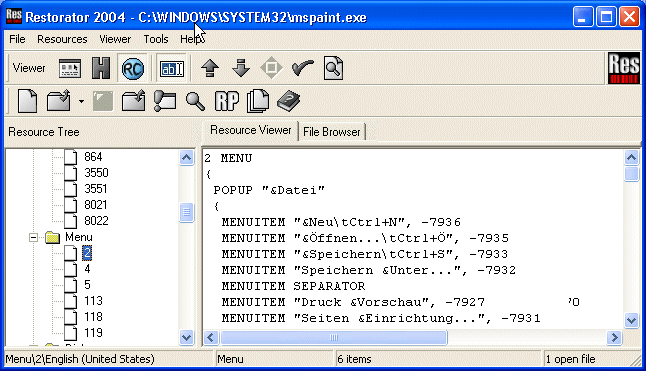Select the hex view H icon

(x=101, y=68)
